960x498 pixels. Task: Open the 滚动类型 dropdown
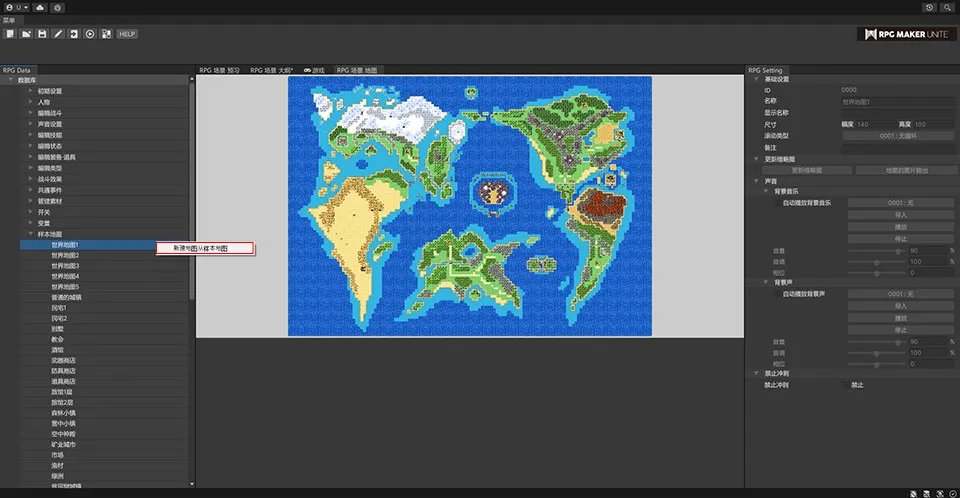point(899,135)
